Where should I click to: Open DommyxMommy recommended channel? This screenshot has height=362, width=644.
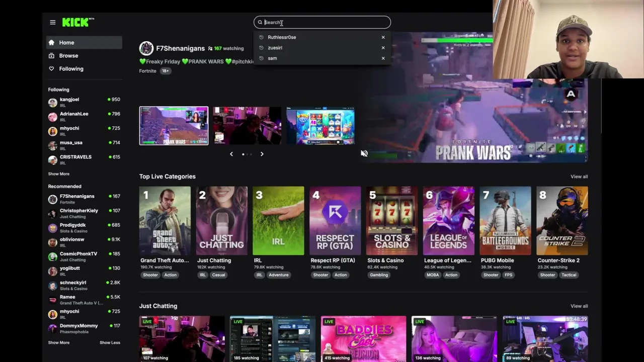tap(84, 328)
